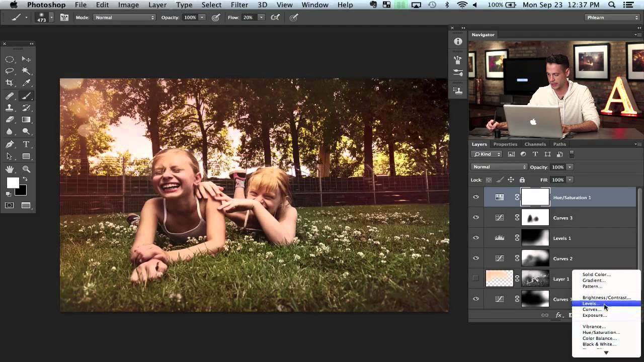This screenshot has width=644, height=362.
Task: Select the Magic Wand tool
Action: pyautogui.click(x=26, y=71)
